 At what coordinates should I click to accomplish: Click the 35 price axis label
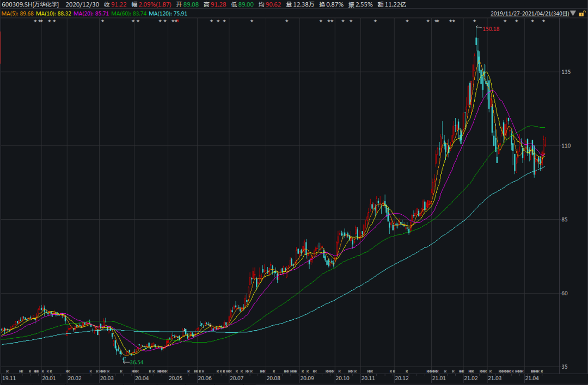(x=565, y=367)
